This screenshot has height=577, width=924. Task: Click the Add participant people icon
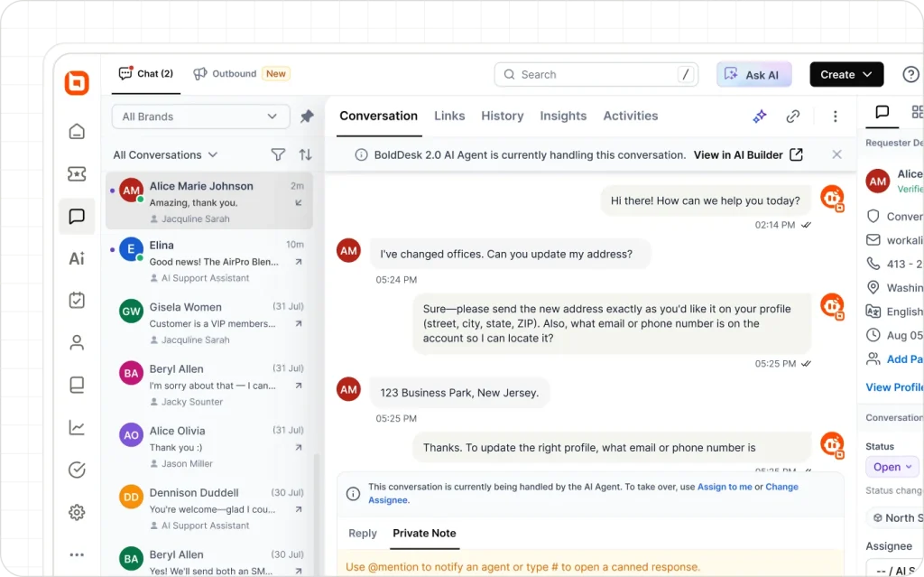click(x=873, y=358)
